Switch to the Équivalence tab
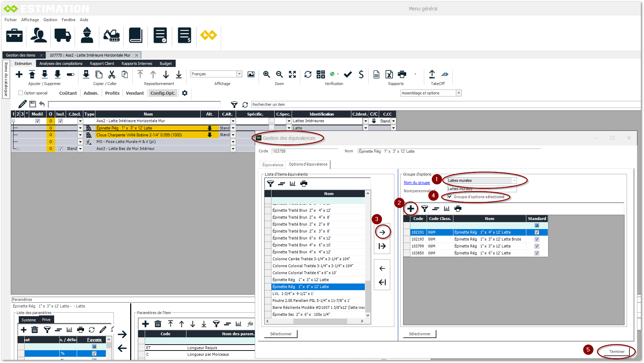 pos(273,165)
